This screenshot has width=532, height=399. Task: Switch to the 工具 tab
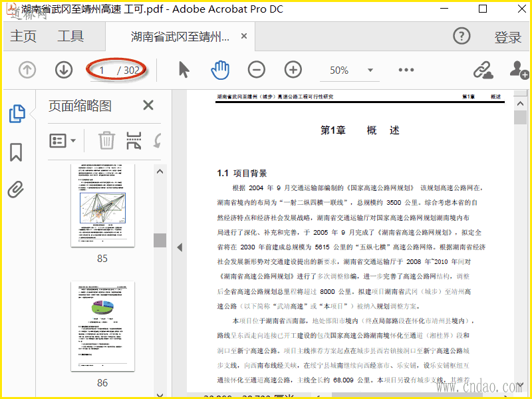70,36
